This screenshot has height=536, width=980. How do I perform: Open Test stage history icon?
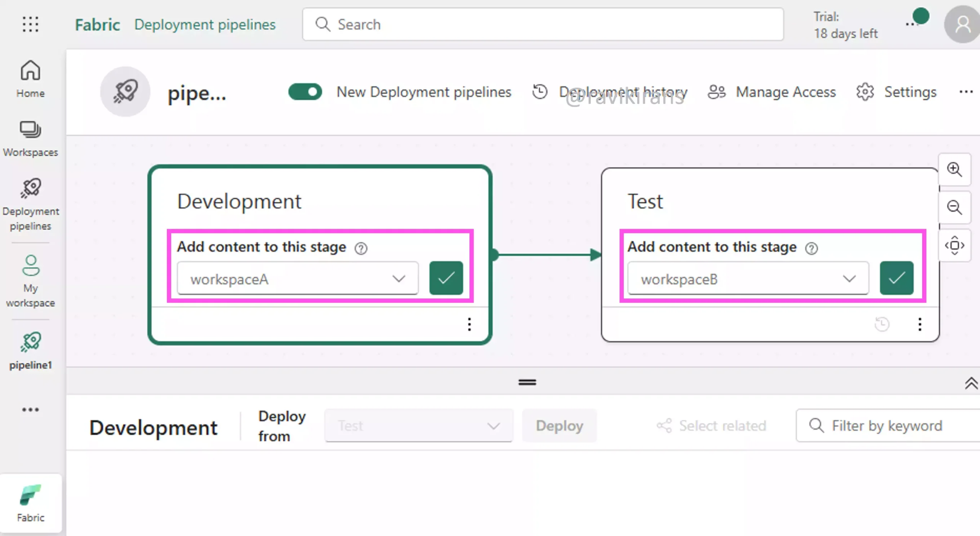[x=882, y=324]
